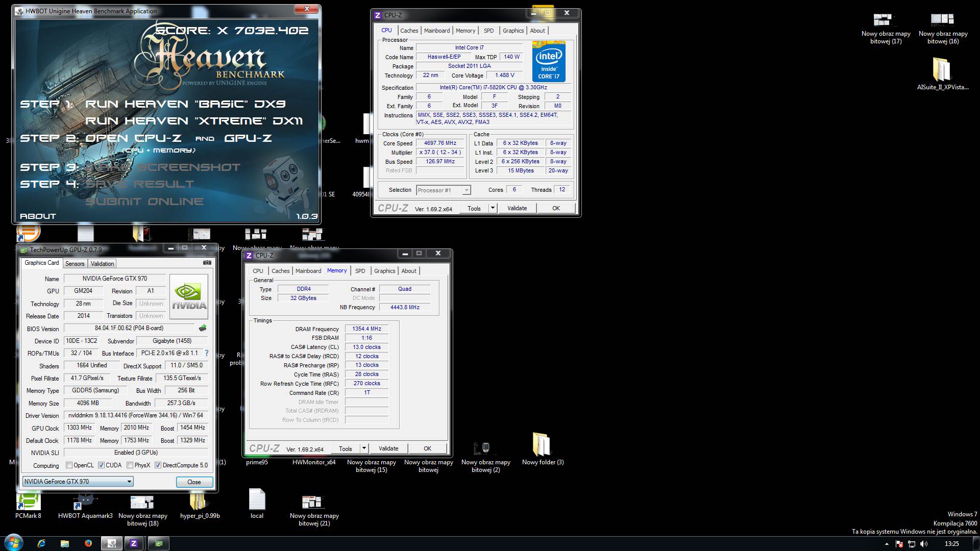Open Nowy obraz mapy bitowej (18) icon
Image resolution: width=980 pixels, height=551 pixels.
click(x=142, y=510)
